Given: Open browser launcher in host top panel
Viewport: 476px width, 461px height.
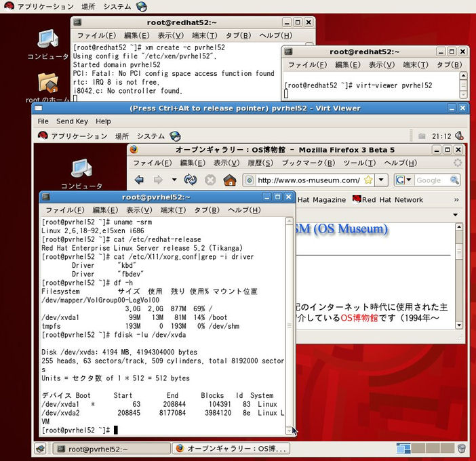Looking at the screenshot, I should [142, 6].
